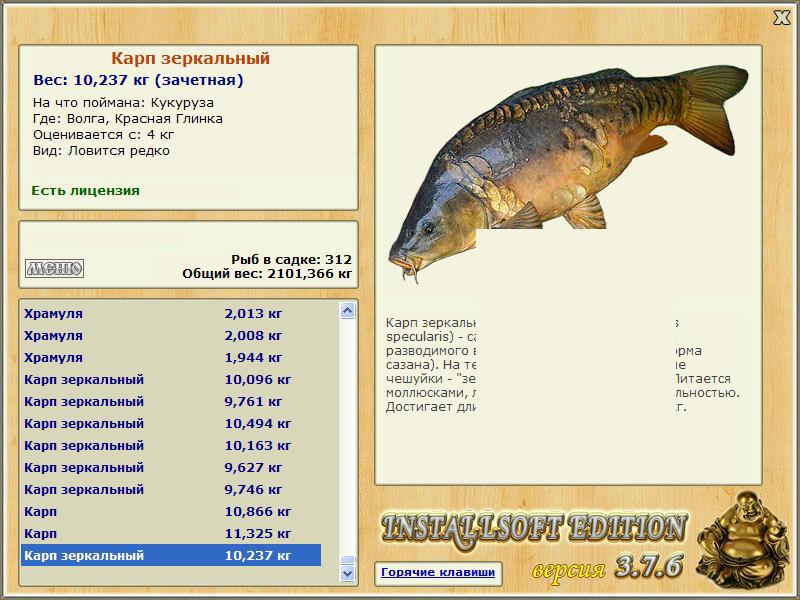The image size is (800, 600).
Task: Select Храмуля 1,944 кг row
Action: (x=171, y=357)
